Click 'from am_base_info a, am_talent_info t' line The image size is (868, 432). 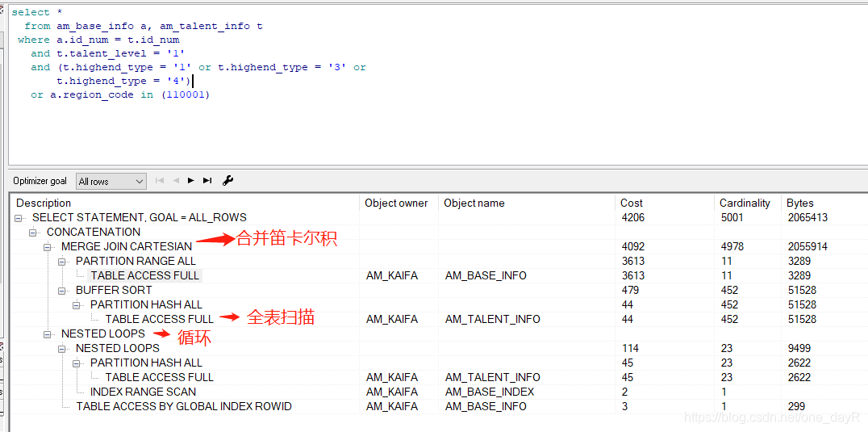[x=144, y=26]
